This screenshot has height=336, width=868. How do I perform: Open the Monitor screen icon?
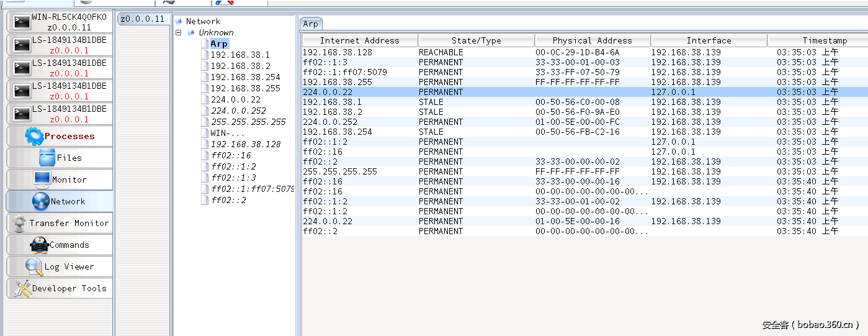click(42, 179)
